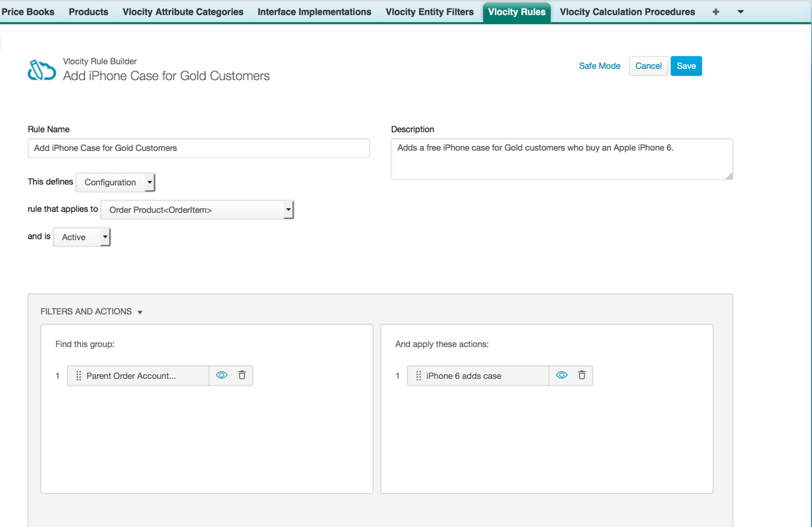Open the tab overflow dropdown arrow
812x527 pixels.
point(740,12)
